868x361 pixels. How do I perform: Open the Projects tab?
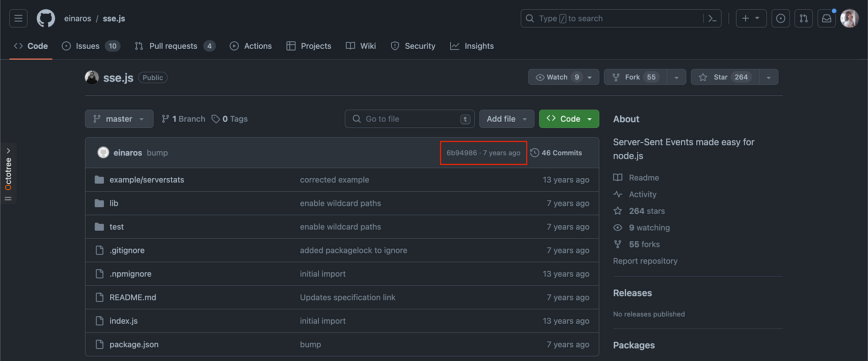309,46
